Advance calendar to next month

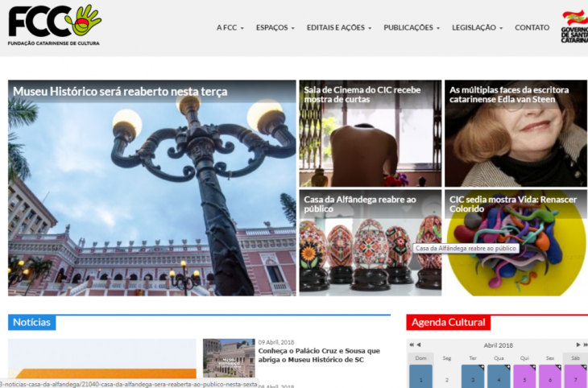click(x=578, y=345)
